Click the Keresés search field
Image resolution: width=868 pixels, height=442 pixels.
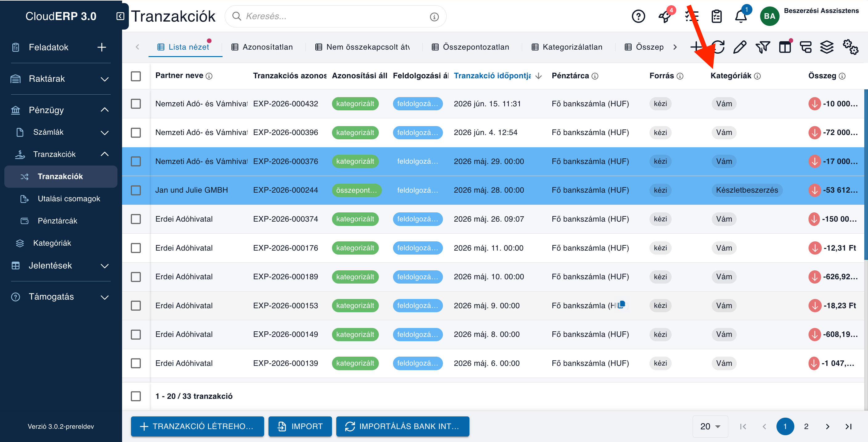335,16
